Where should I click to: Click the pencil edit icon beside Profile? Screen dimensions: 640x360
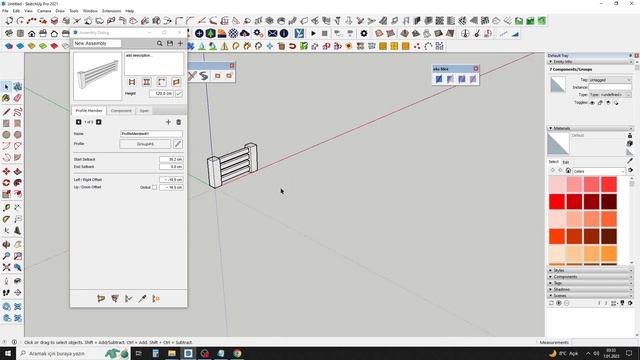[178, 144]
